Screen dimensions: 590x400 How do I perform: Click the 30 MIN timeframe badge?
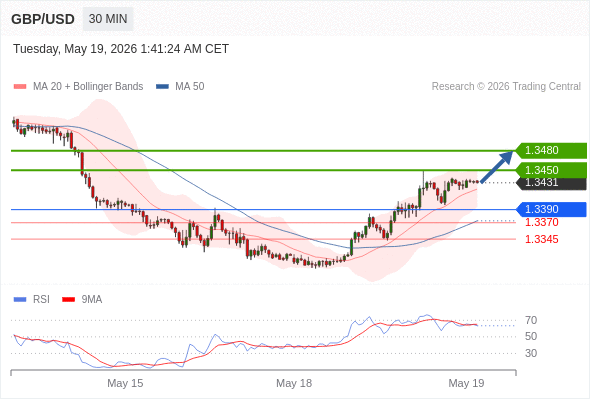coord(108,19)
